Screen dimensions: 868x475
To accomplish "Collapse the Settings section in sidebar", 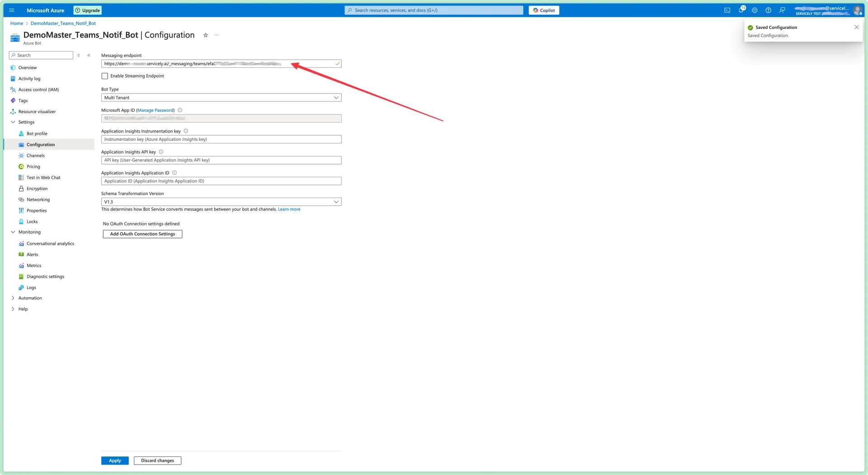I will pyautogui.click(x=13, y=122).
